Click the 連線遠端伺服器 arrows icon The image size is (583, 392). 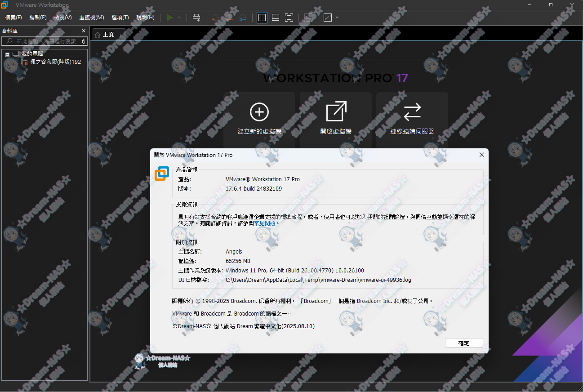point(412,112)
